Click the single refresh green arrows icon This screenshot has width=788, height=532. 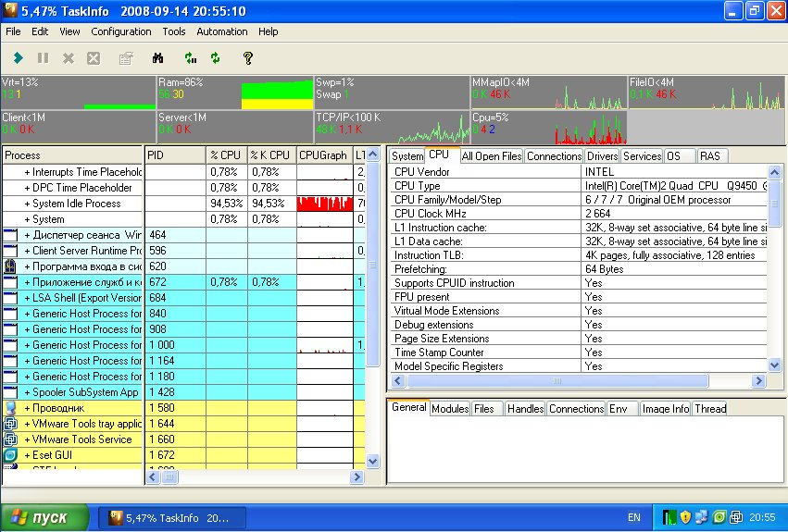216,58
